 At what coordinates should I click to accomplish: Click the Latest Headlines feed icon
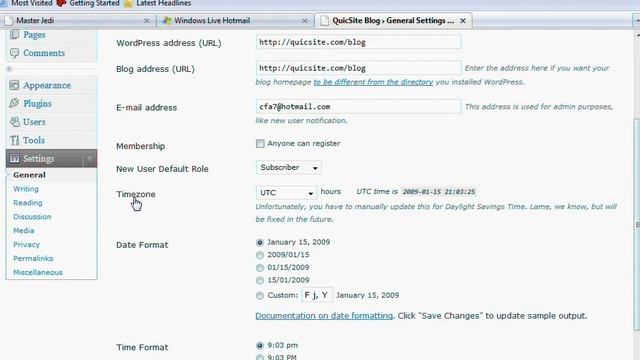(128, 3)
